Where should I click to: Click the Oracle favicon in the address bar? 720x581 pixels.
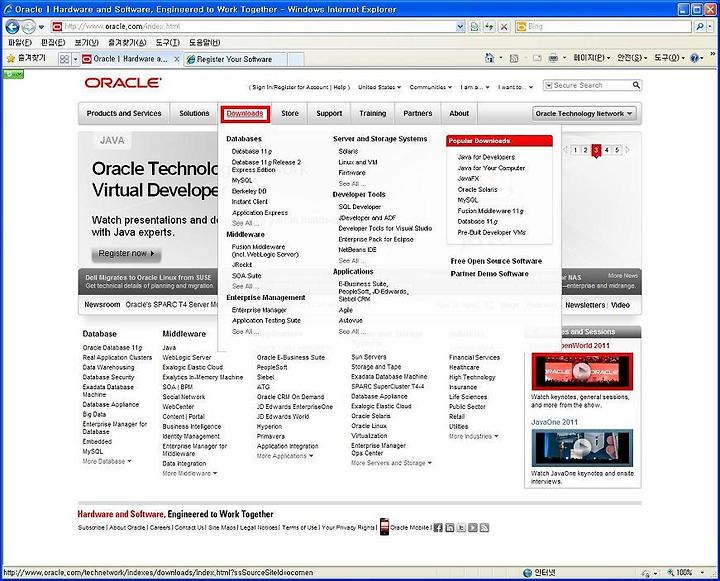coord(57,27)
